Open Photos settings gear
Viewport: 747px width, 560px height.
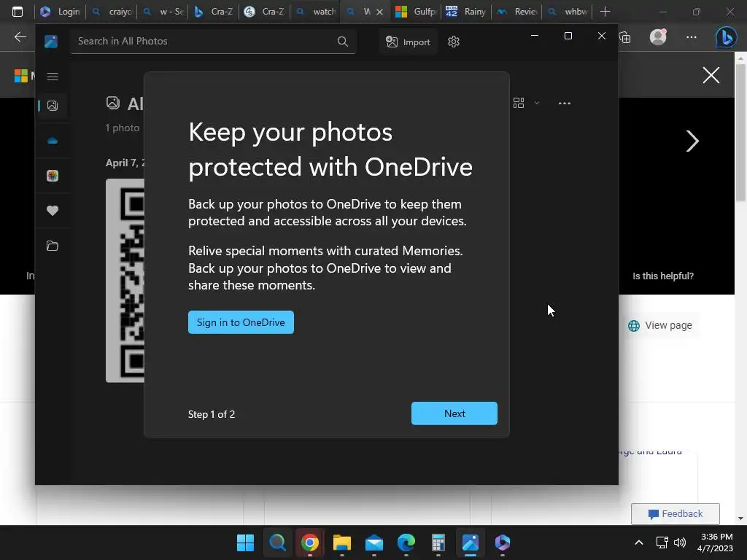pyautogui.click(x=454, y=42)
